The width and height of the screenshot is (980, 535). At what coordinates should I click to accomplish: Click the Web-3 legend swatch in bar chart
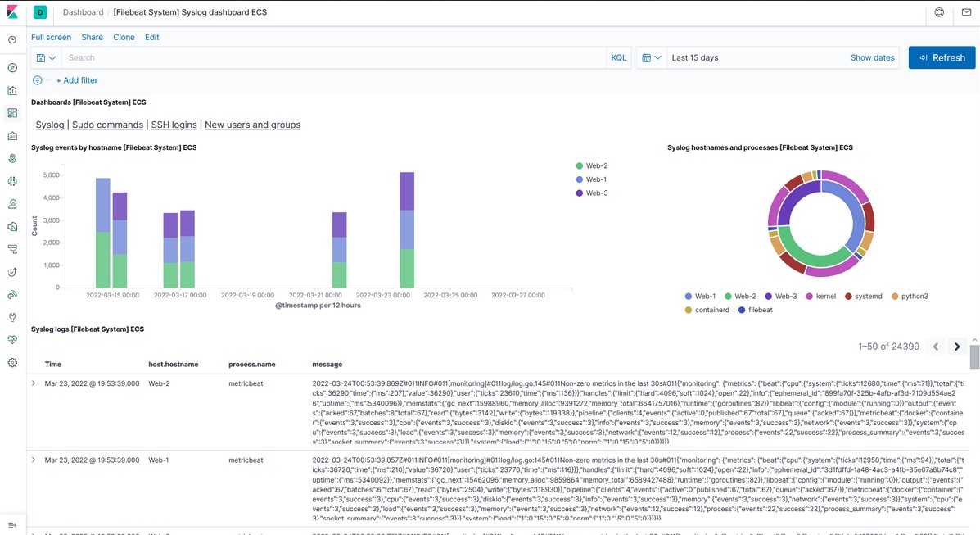coord(580,193)
